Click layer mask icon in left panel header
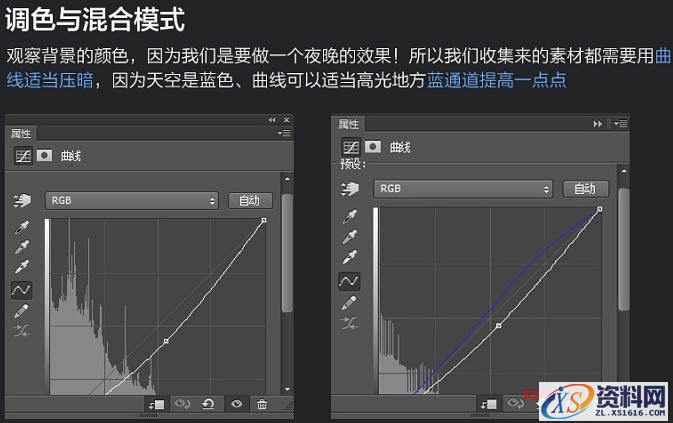The height and width of the screenshot is (423, 673). pos(44,155)
